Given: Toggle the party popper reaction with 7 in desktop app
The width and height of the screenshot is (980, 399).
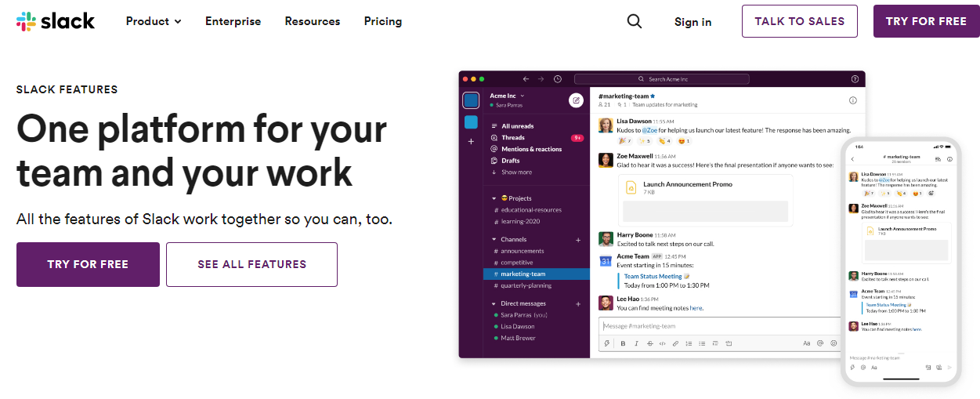Looking at the screenshot, I should coord(625,141).
